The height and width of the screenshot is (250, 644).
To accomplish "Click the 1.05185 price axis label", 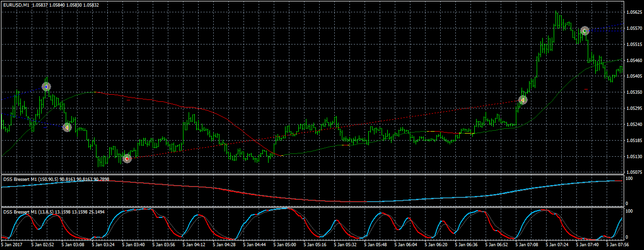I will pos(634,141).
